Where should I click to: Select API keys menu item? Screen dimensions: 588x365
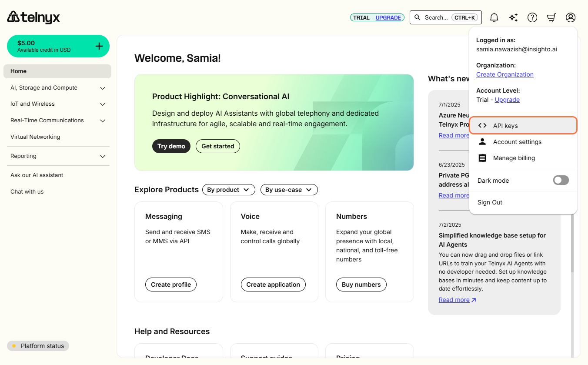[523, 125]
